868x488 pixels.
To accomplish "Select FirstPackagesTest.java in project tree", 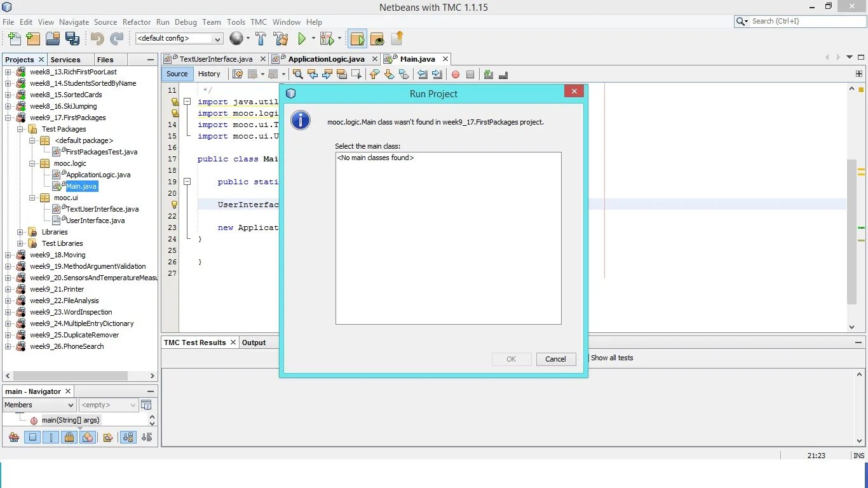I will pos(102,152).
